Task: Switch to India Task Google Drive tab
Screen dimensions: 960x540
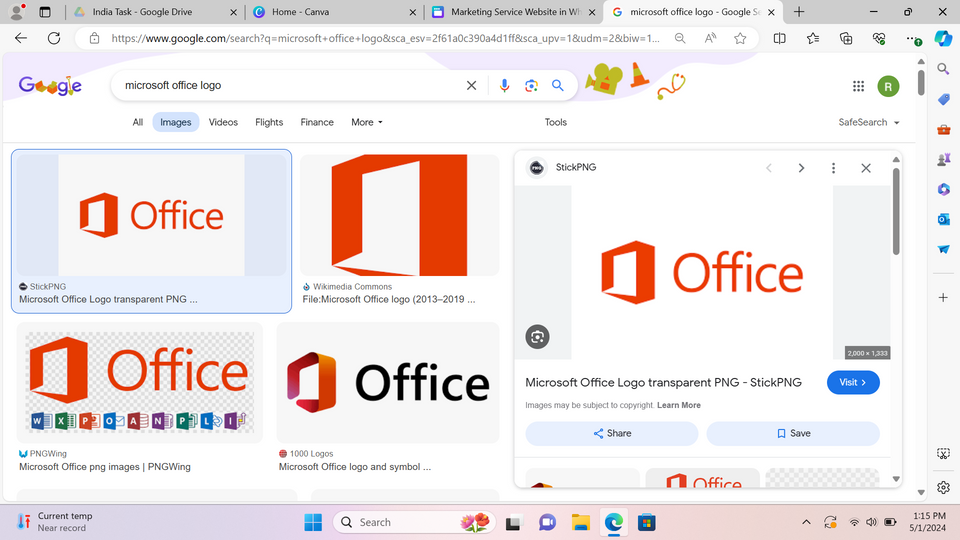Action: tap(154, 12)
